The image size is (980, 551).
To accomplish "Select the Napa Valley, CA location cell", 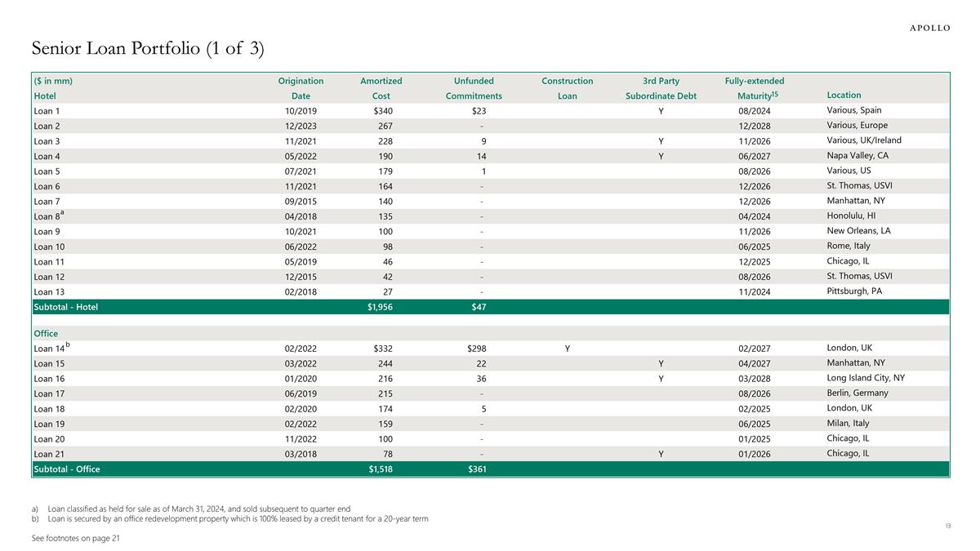I will pyautogui.click(x=860, y=155).
